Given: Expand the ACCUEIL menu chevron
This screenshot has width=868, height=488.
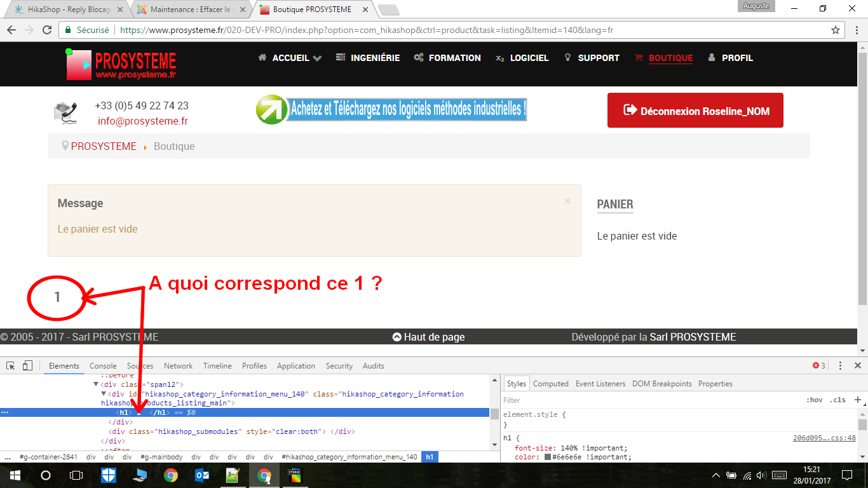Looking at the screenshot, I should pyautogui.click(x=317, y=58).
